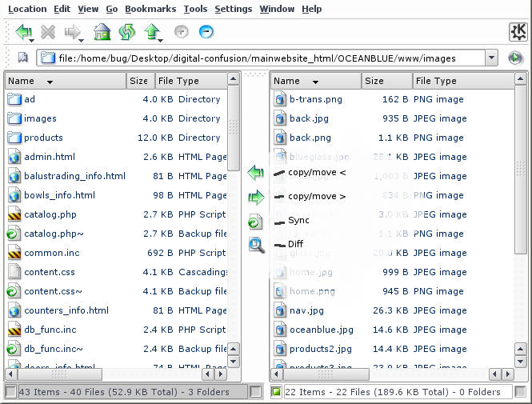
Task: Click the folder icon in the location bar
Action: [x=48, y=58]
